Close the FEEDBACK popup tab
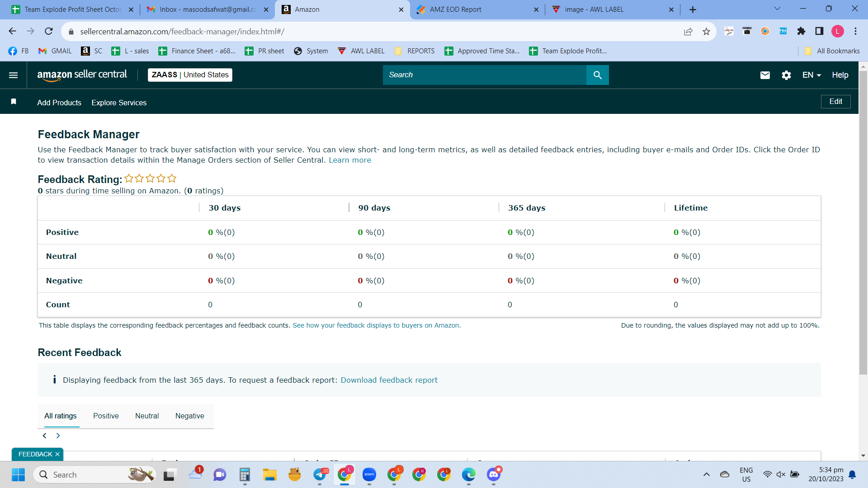This screenshot has width=868, height=488. 57,454
